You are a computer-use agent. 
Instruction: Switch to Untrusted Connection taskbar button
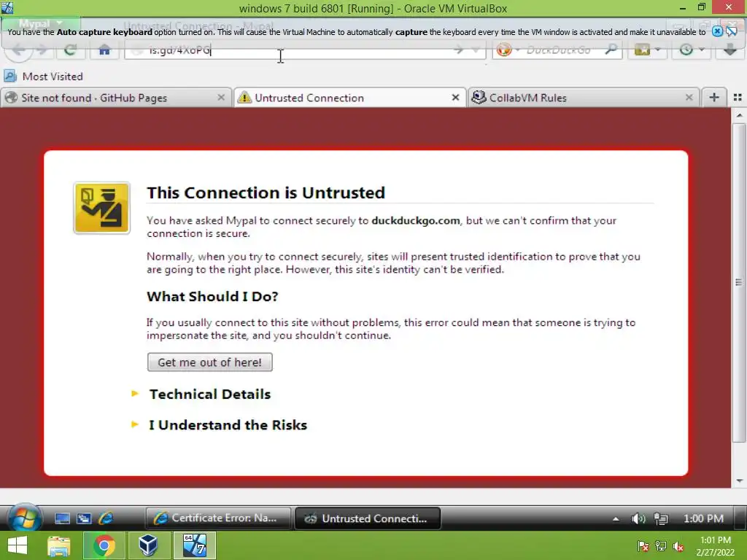368,518
